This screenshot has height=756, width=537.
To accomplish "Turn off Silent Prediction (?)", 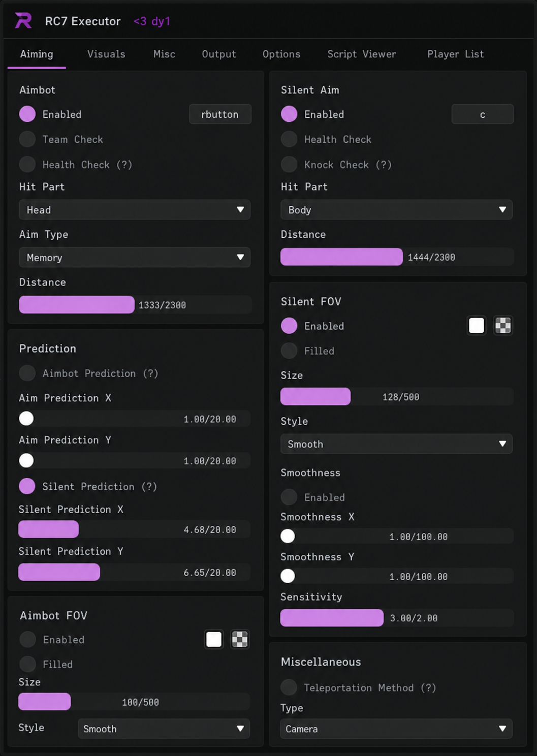I will click(x=27, y=486).
